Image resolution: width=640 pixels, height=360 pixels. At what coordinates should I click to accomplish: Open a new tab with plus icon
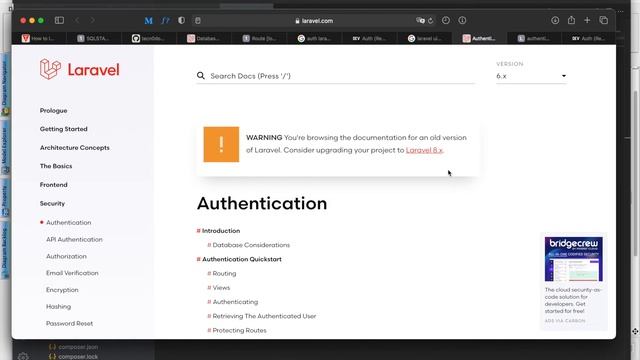[x=587, y=20]
